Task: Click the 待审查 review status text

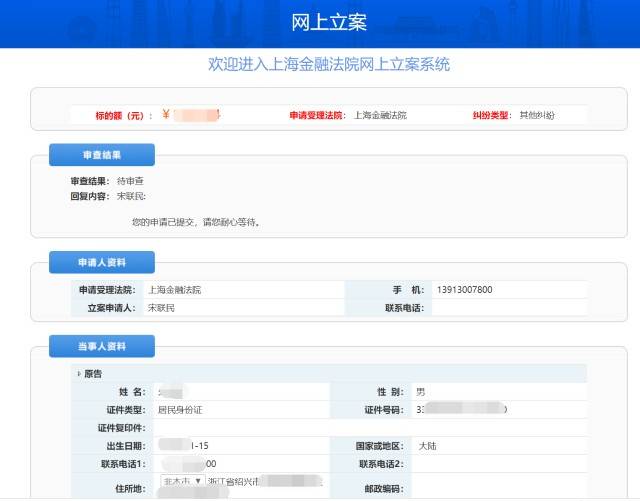Action: coord(131,181)
